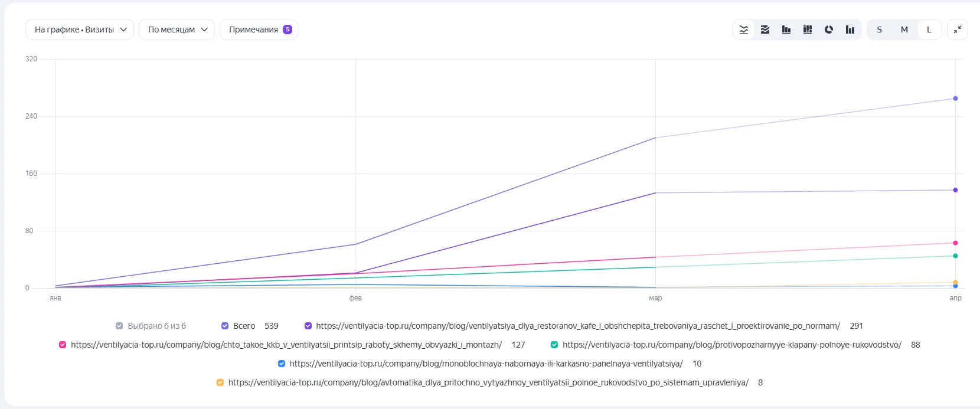Click the legend value 127
This screenshot has height=409, width=980.
(x=518, y=345)
